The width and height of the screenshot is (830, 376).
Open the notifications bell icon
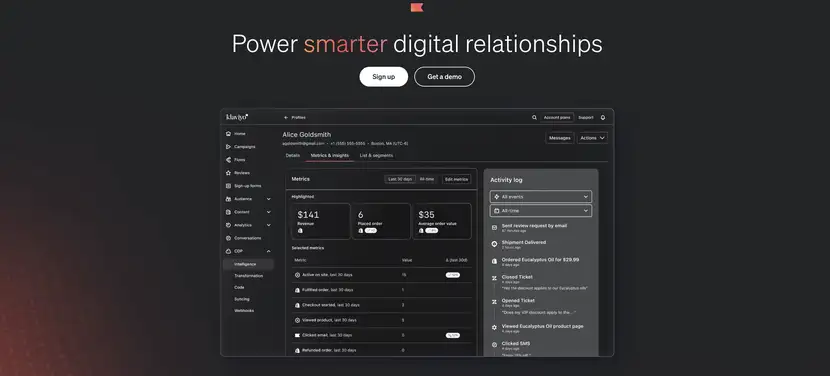pos(602,118)
